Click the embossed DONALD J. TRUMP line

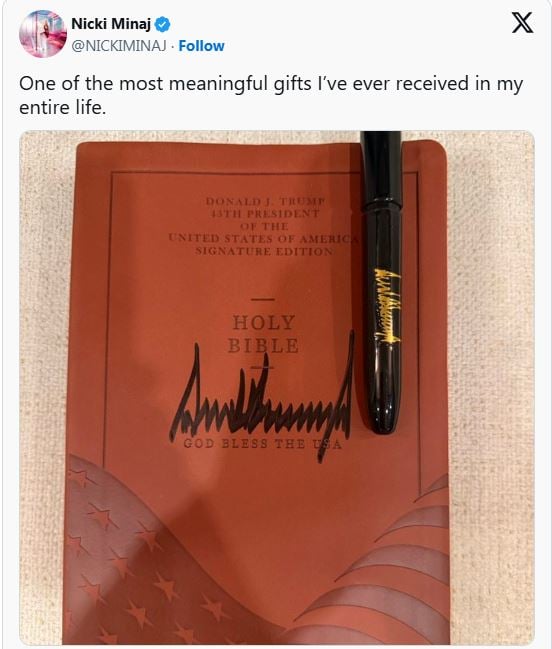pyautogui.click(x=265, y=202)
